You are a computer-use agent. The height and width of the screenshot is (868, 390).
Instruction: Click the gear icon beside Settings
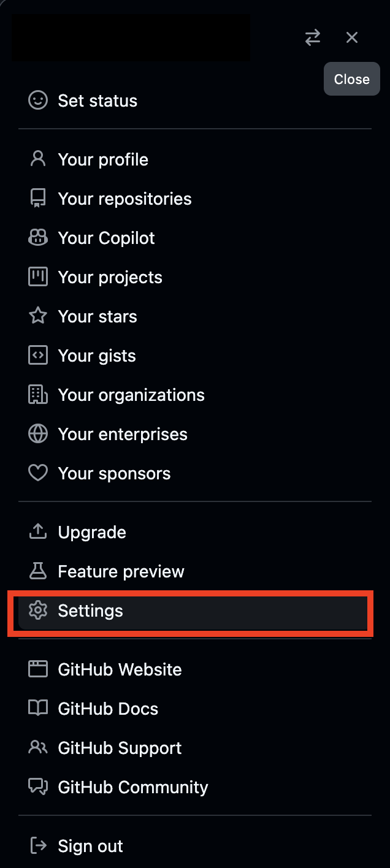pos(38,611)
